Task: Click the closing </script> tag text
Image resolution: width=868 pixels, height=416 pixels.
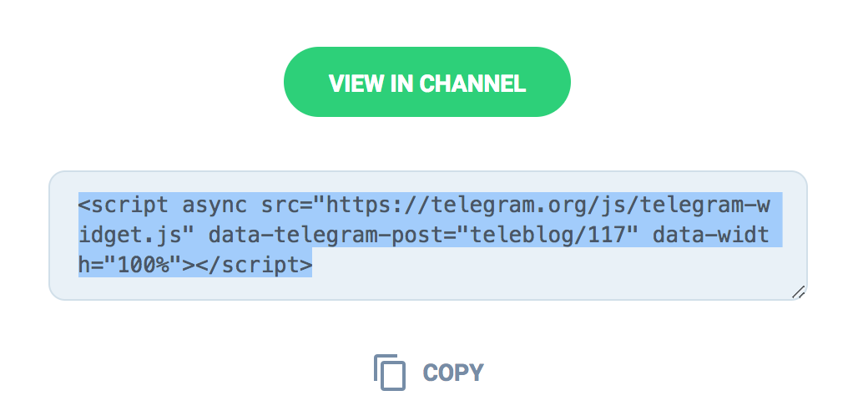Action: 255,266
